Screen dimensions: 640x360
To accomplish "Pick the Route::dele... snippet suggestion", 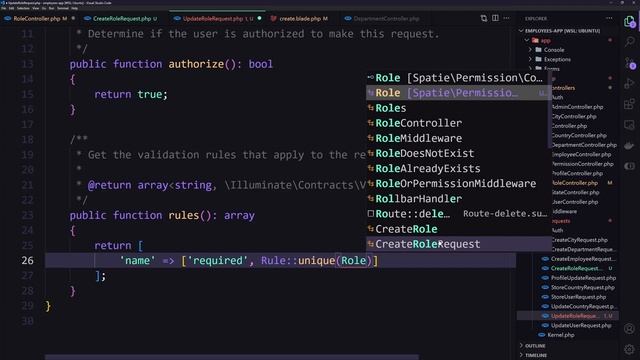I will [458, 213].
